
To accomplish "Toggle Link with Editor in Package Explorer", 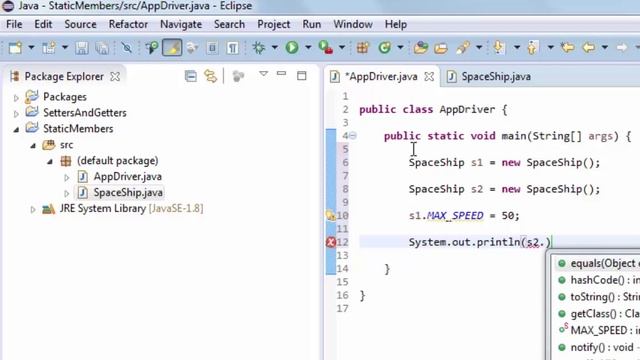I will click(x=211, y=76).
